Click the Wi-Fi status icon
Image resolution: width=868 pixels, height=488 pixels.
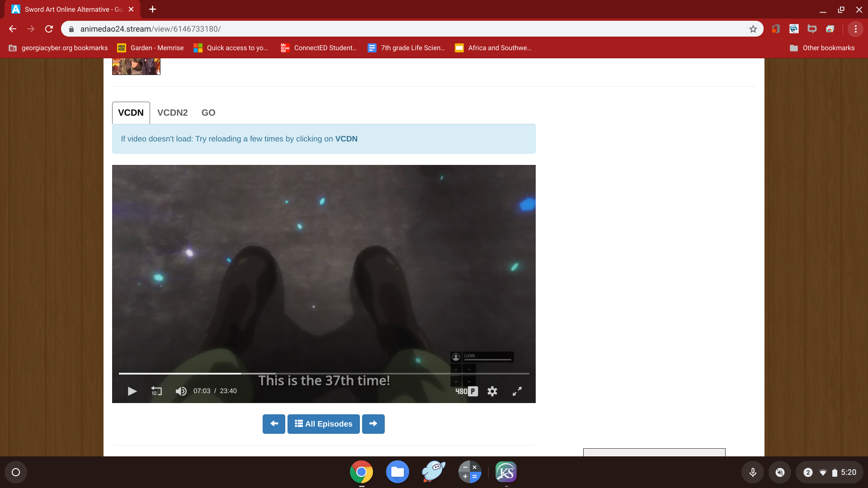point(823,473)
